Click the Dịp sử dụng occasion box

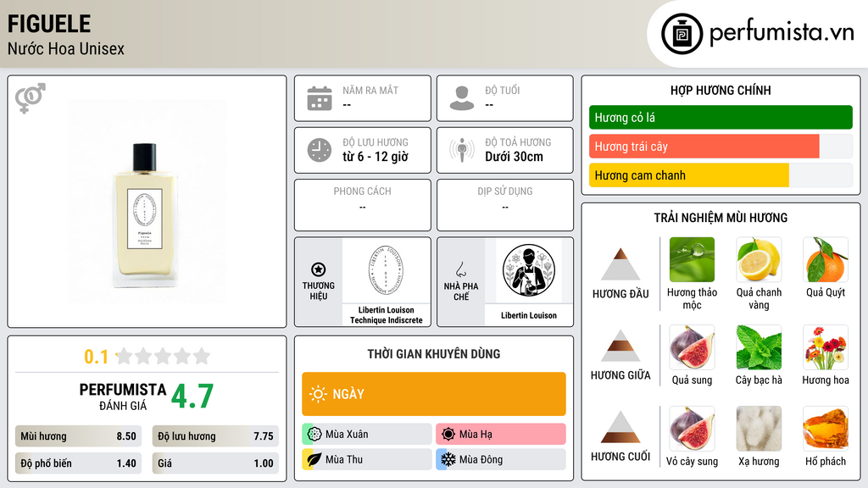pos(505,205)
